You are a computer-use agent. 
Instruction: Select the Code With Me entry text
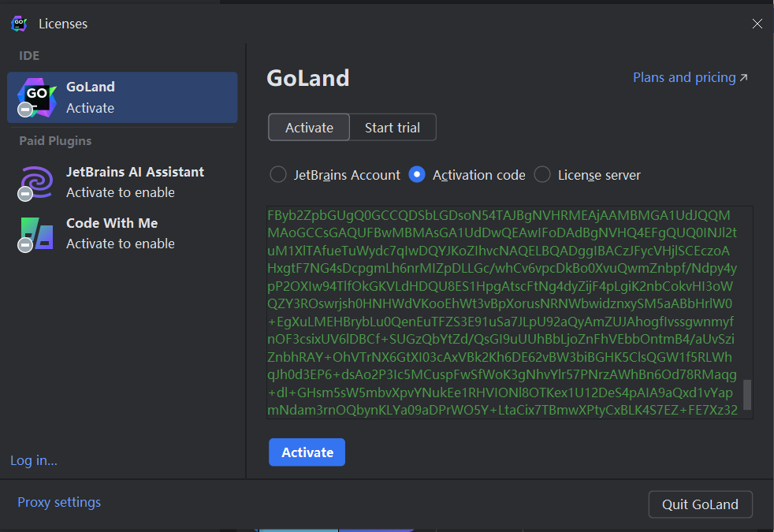[x=121, y=233]
